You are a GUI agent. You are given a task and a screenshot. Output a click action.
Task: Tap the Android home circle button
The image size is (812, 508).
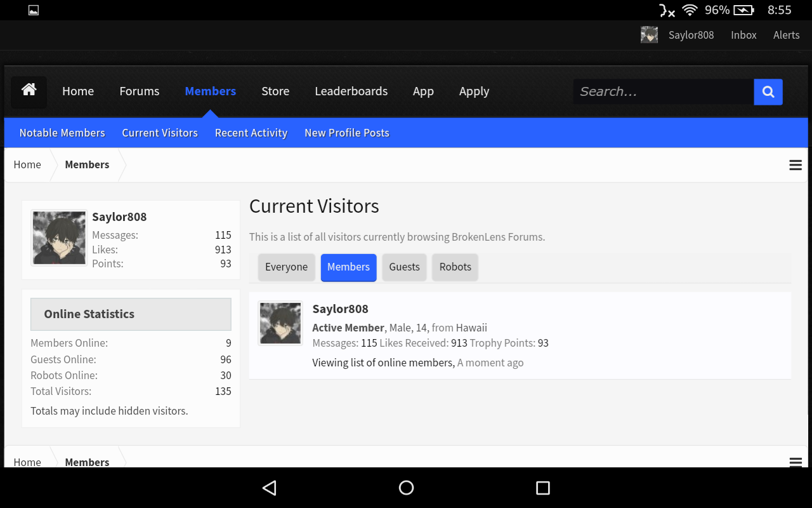[x=406, y=488]
